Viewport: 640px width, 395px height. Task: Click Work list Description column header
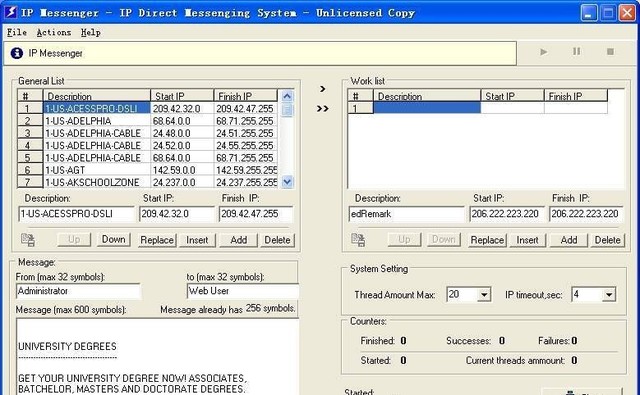(427, 96)
